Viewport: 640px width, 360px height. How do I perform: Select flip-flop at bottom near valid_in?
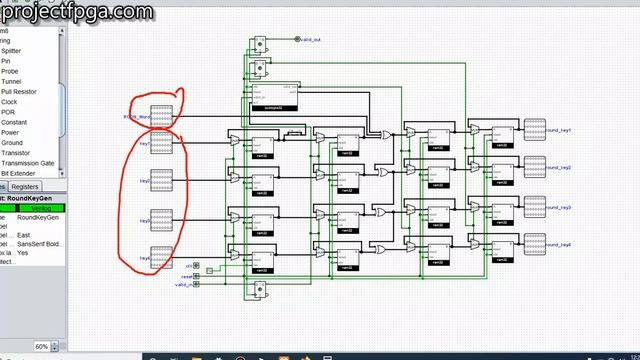[260, 289]
